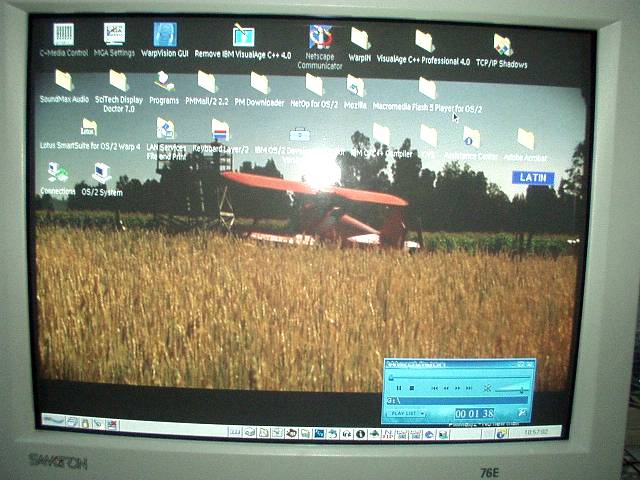
Task: Fast forward the video in player
Action: click(x=458, y=388)
